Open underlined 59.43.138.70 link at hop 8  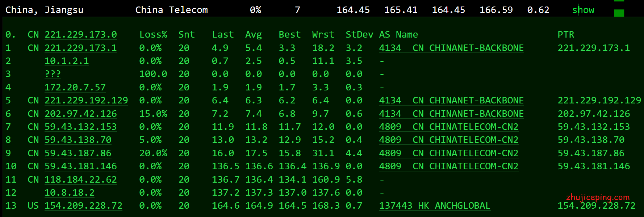78,140
